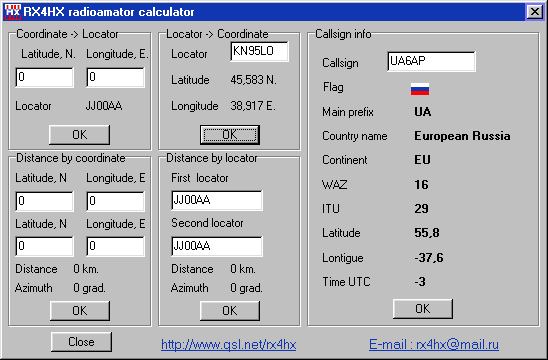Click the Continent value EU
This screenshot has height=360, width=548.
(422, 160)
